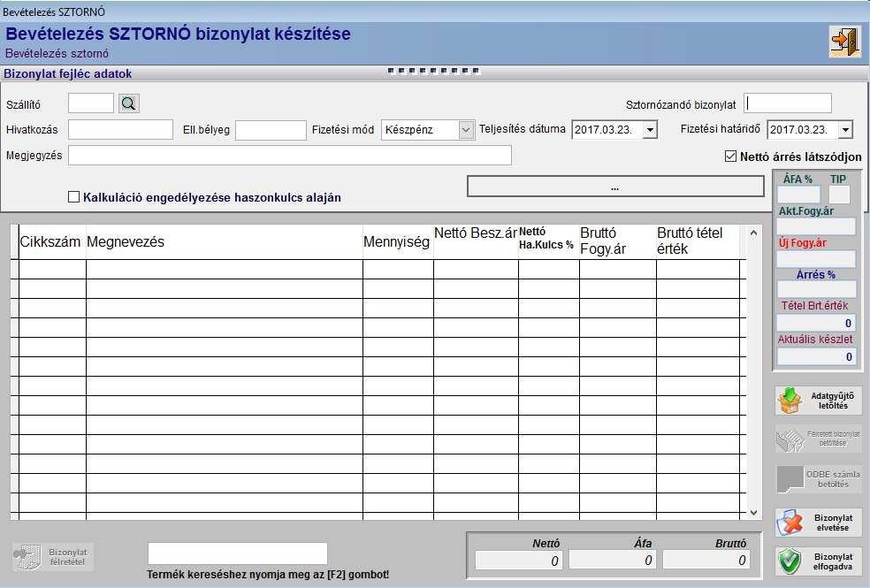Click the Nettó Besz.ár column header
This screenshot has width=870, height=588.
(476, 242)
